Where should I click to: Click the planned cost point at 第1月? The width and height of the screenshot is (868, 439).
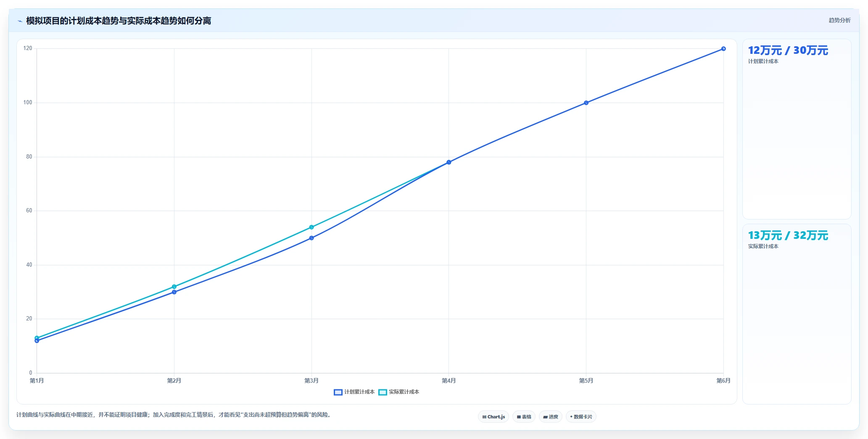(37, 341)
